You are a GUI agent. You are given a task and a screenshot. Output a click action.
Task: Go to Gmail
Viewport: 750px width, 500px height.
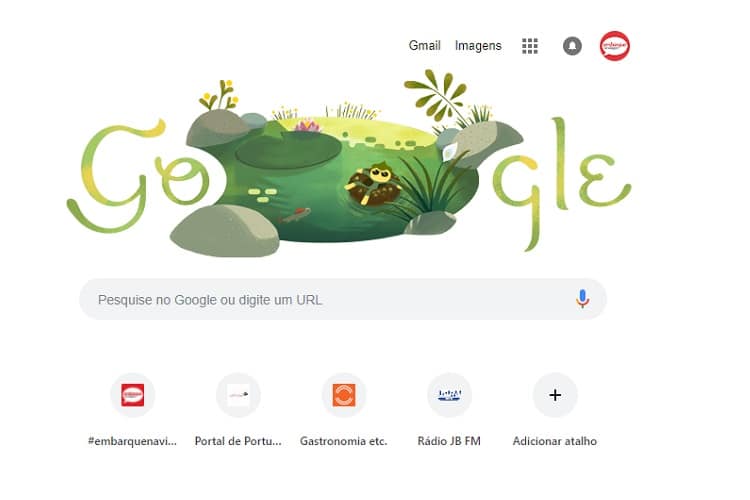(424, 45)
